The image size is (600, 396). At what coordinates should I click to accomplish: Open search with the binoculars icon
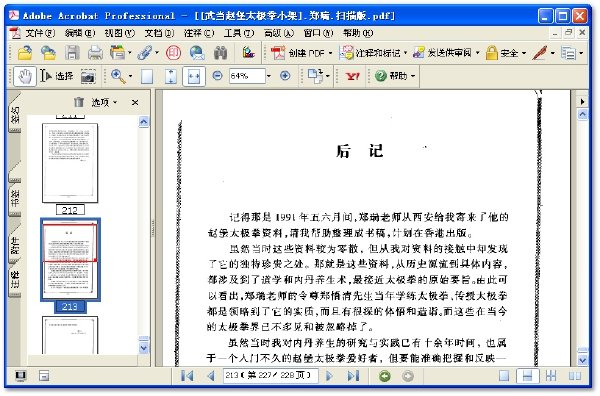[x=220, y=52]
